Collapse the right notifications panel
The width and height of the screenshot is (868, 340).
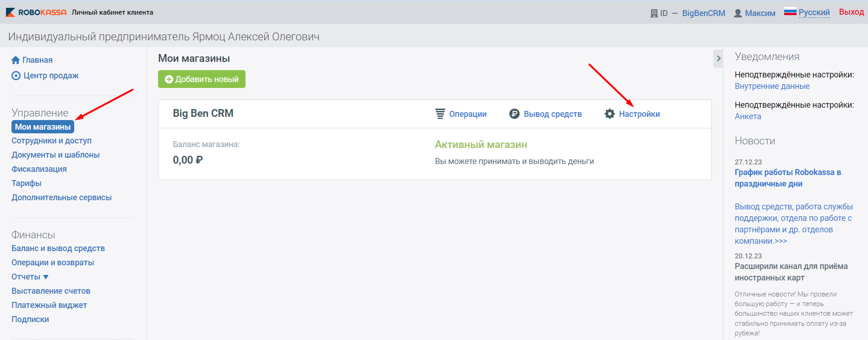coord(718,58)
